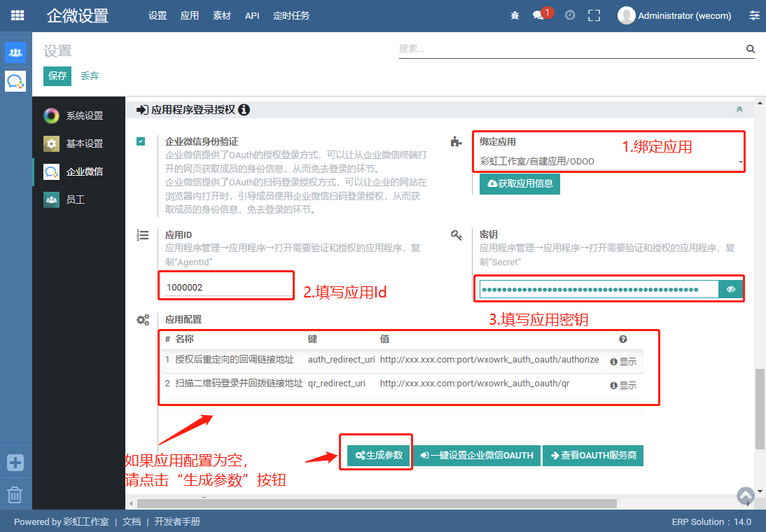Click the debug bug icon
The height and width of the screenshot is (532, 766).
515,15
